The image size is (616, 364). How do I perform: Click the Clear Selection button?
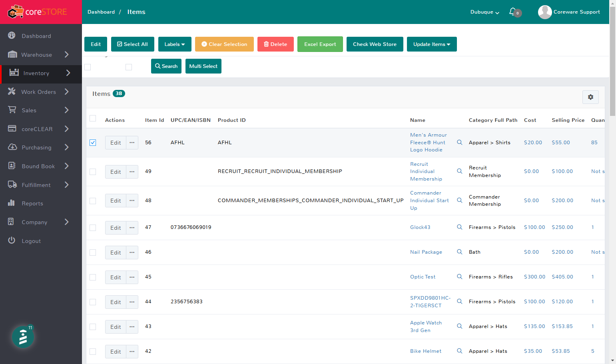224,44
